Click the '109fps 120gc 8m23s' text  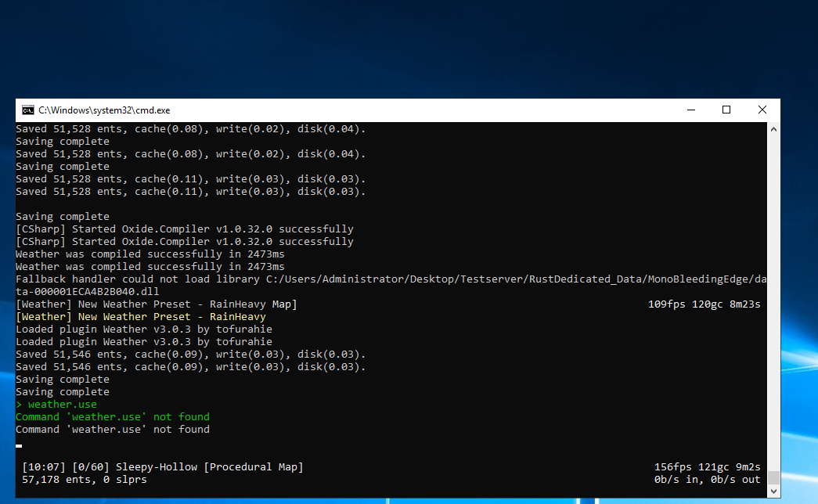[x=704, y=304]
